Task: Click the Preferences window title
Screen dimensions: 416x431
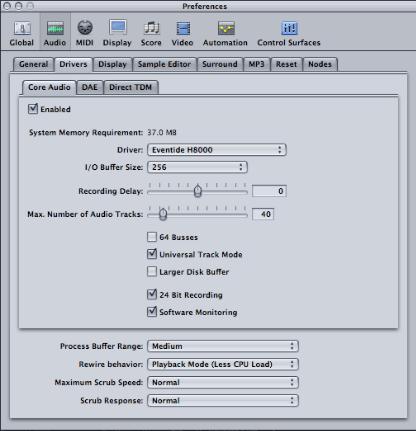Action: pyautogui.click(x=205, y=6)
